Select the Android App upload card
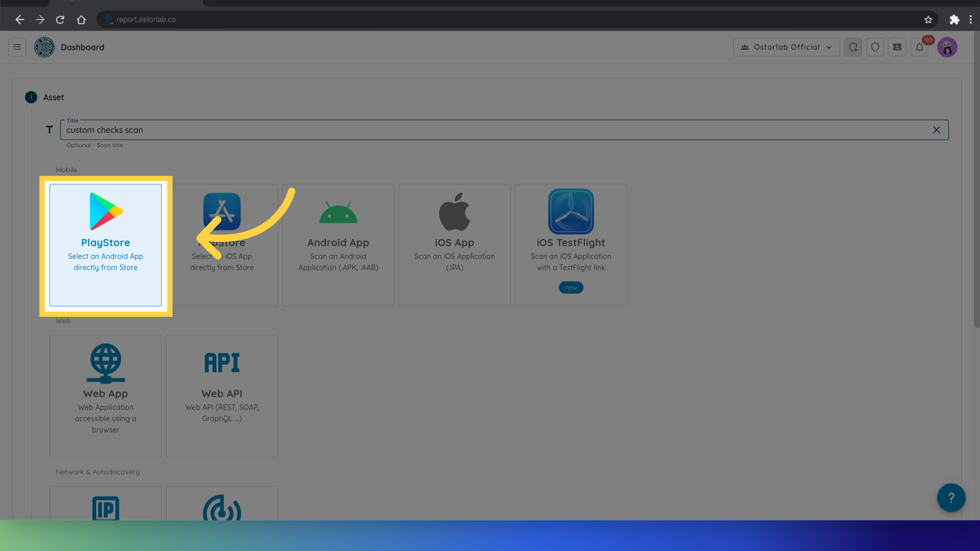 click(x=338, y=245)
